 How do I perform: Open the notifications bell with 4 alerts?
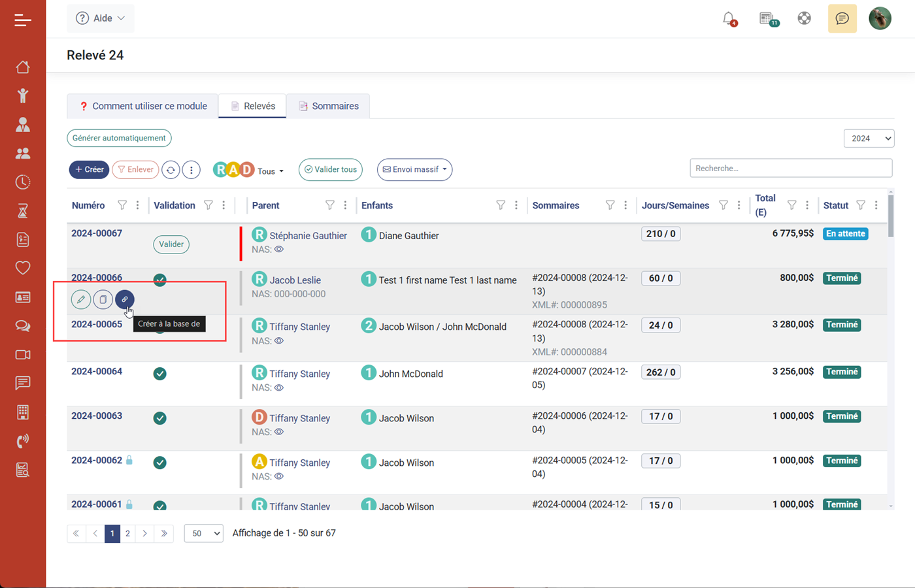click(x=729, y=18)
